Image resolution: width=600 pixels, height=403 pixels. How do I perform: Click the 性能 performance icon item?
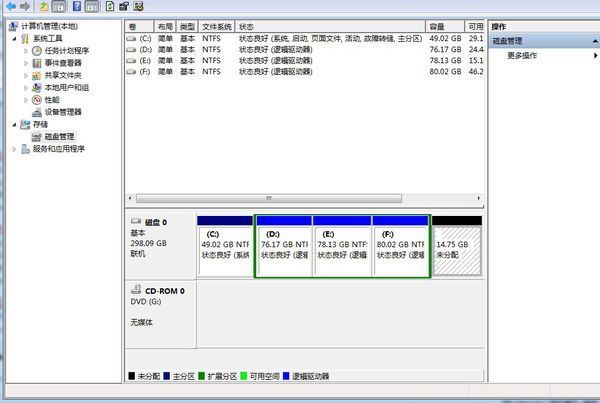click(x=51, y=100)
